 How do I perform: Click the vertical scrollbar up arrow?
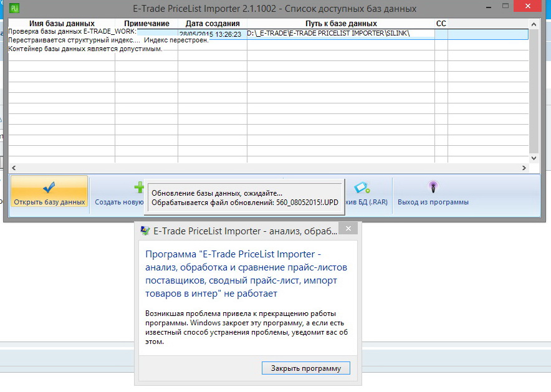click(534, 24)
